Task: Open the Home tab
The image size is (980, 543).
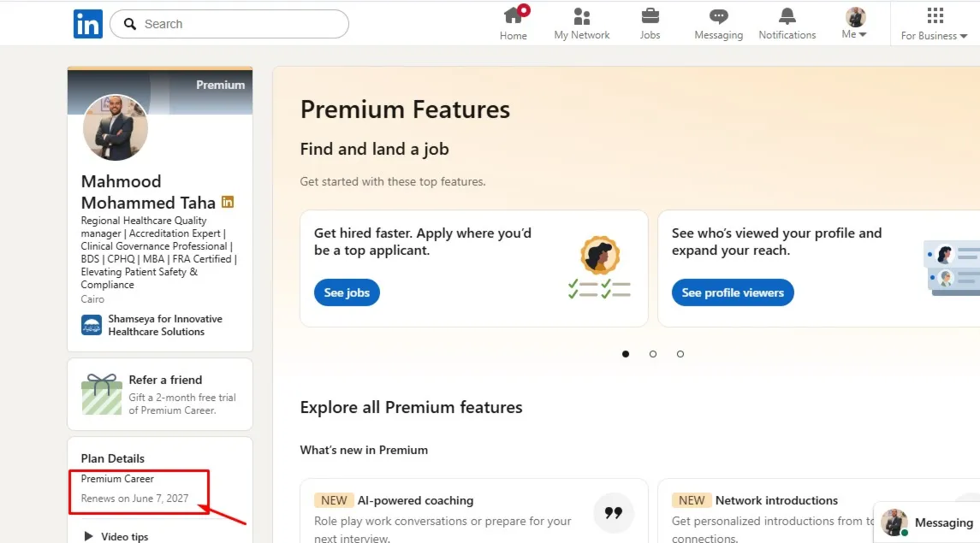Action: (x=514, y=24)
